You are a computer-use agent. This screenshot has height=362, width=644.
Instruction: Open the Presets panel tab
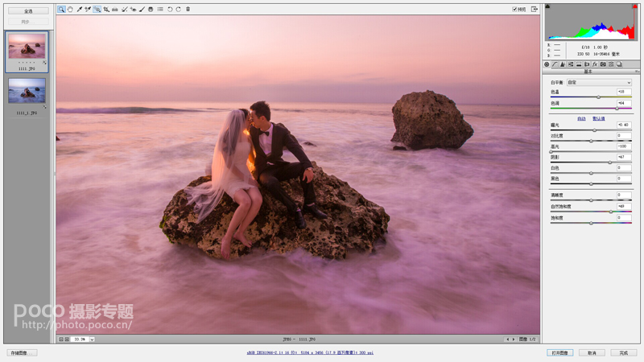coord(611,64)
